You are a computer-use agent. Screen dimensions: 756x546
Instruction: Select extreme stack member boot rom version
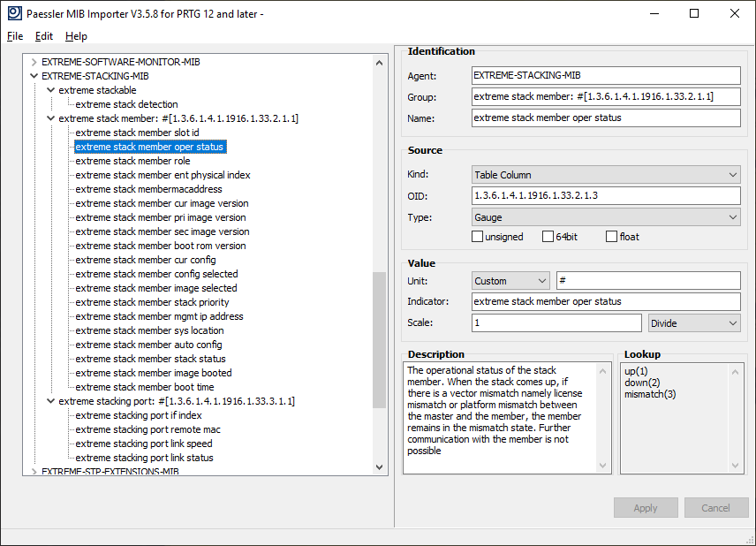pos(161,246)
